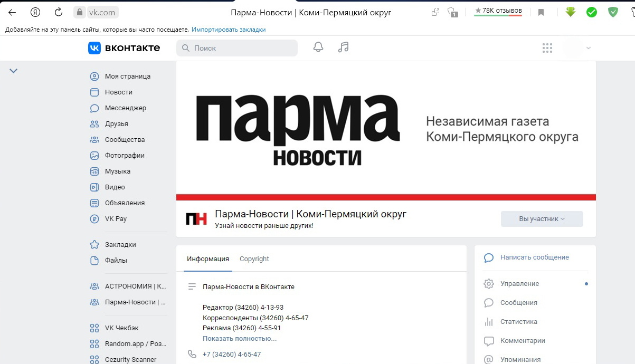Go to VKontakte home via the logo
Viewport: 635px width, 364px height.
124,48
